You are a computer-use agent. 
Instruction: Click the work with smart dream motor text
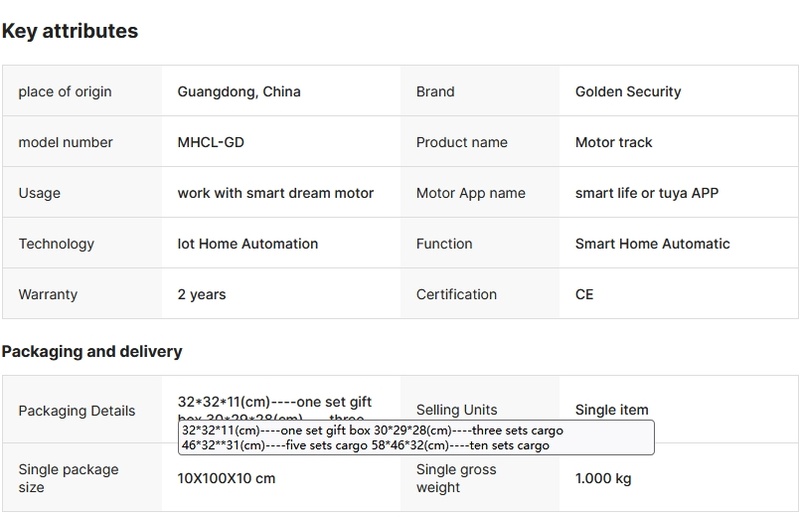pyautogui.click(x=276, y=193)
